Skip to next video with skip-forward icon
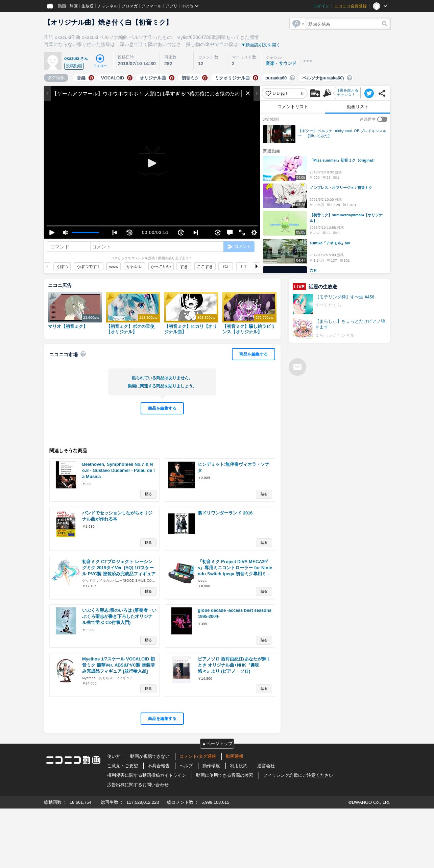This screenshot has height=868, width=434. point(196,233)
